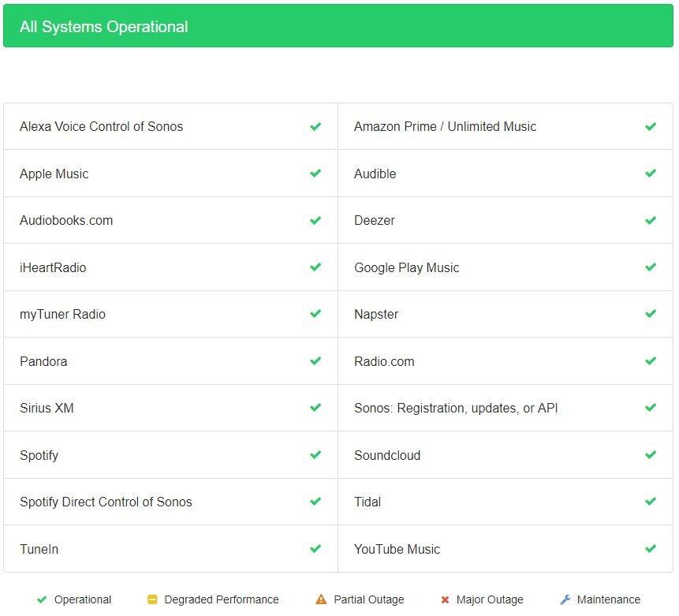The width and height of the screenshot is (679, 616).
Task: Click the All Systems Operational banner
Action: click(x=338, y=27)
